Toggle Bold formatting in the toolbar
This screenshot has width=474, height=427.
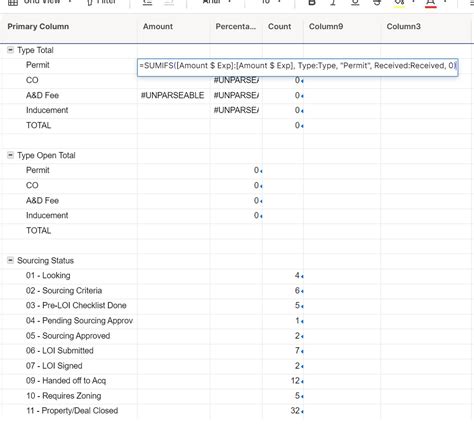[312, 3]
